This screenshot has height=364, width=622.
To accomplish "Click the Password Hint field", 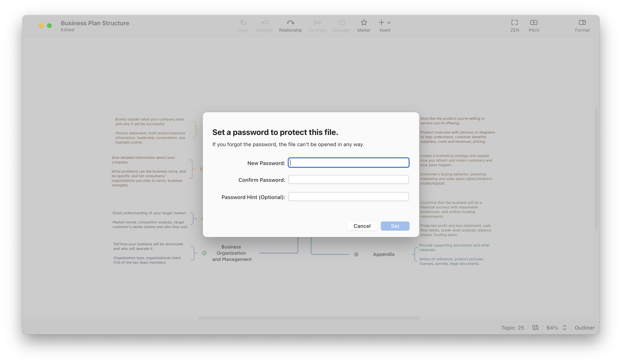I will (348, 197).
